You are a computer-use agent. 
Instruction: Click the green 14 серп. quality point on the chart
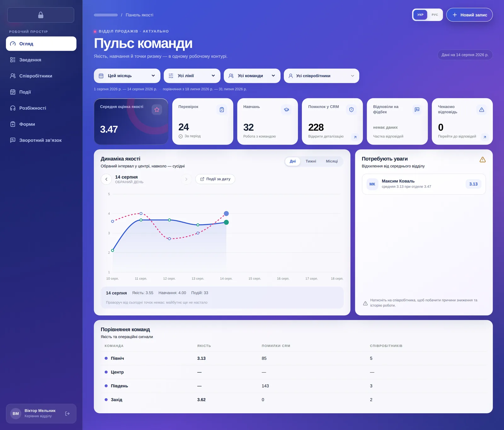pos(226,222)
